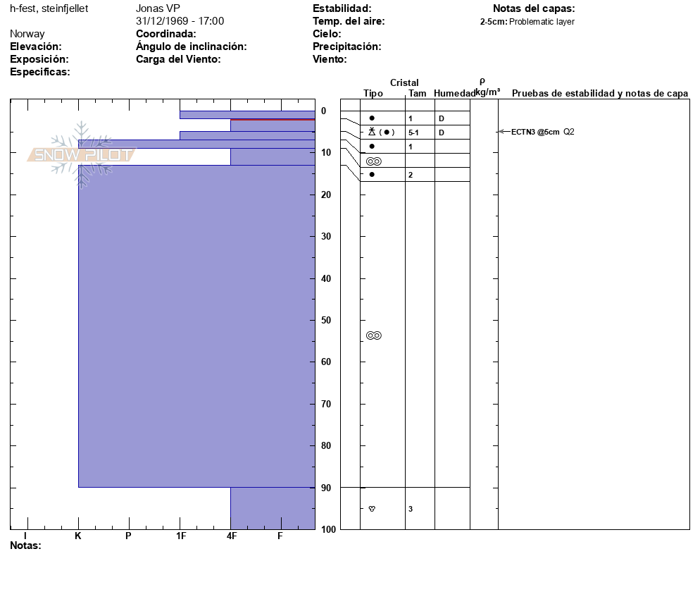Select the upper double-circle crust symbol near 12 cm
The height and width of the screenshot is (592, 700).
pyautogui.click(x=373, y=161)
